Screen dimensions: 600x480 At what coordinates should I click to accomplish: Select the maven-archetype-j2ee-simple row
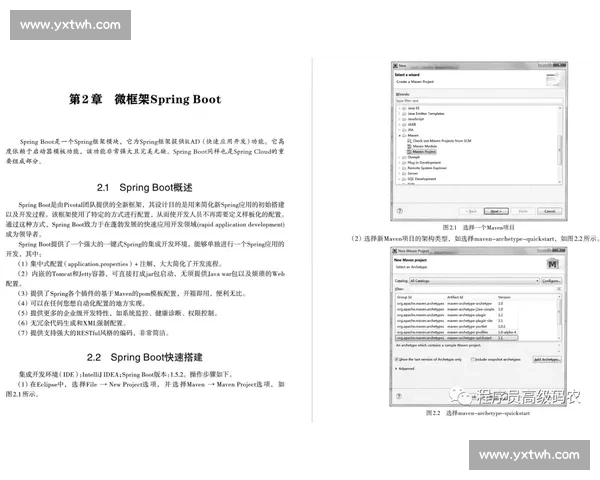[457, 309]
